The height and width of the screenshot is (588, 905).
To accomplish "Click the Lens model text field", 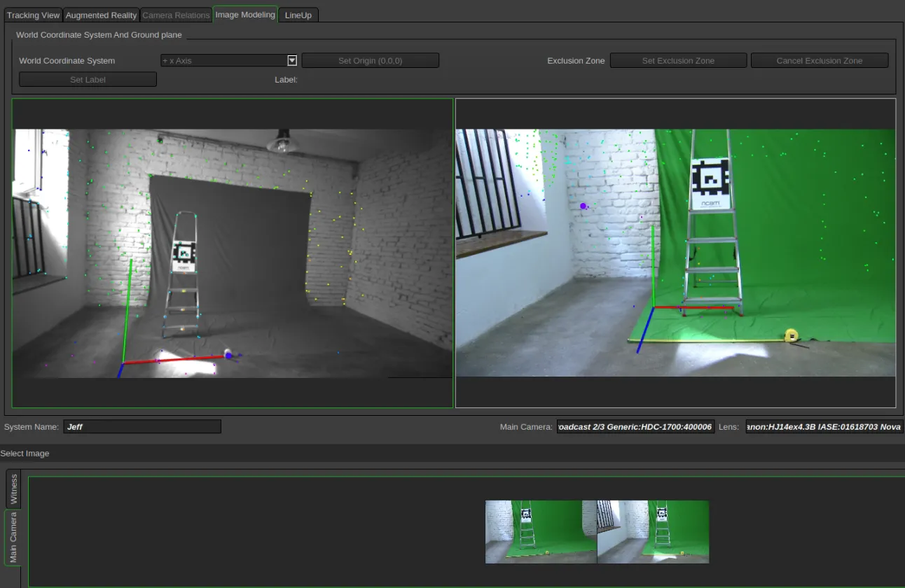I will coord(824,426).
